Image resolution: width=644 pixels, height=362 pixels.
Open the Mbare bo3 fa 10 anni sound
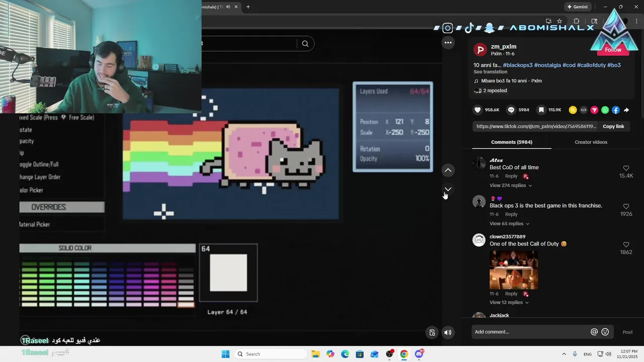(511, 81)
